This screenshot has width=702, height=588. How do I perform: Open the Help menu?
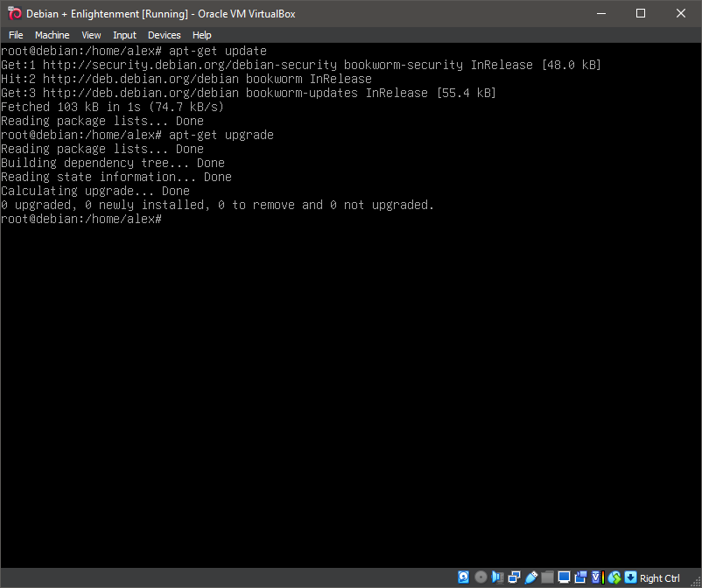tap(202, 35)
